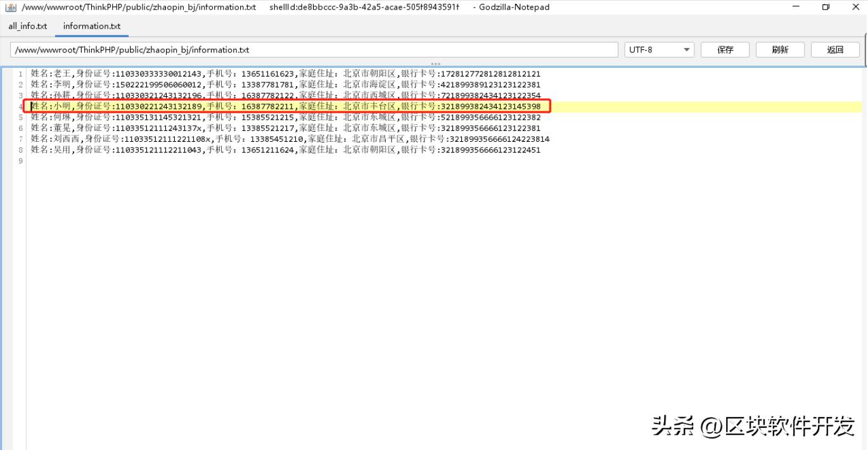Click the Java application icon in title bar
Viewport: 868px width, 450px height.
[11, 7]
